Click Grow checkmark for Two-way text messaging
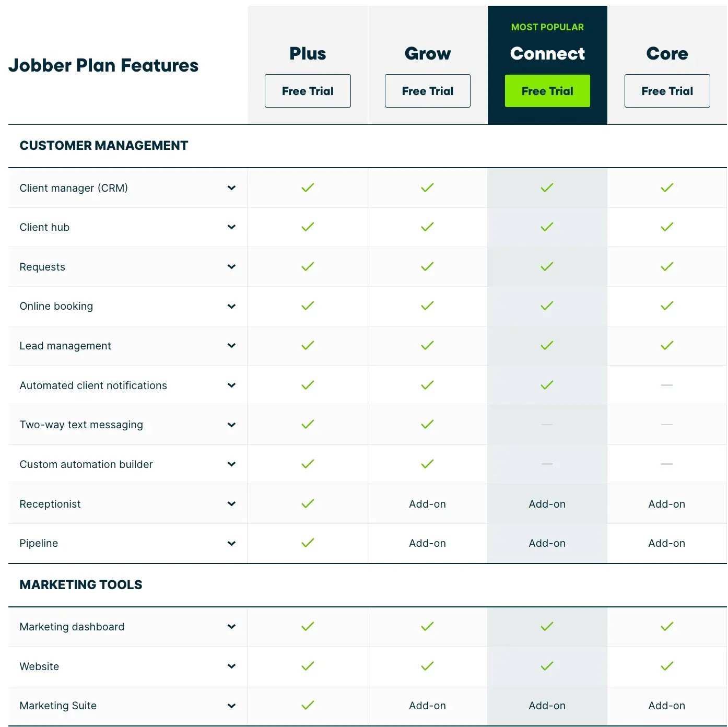This screenshot has height=727, width=728. click(x=427, y=424)
